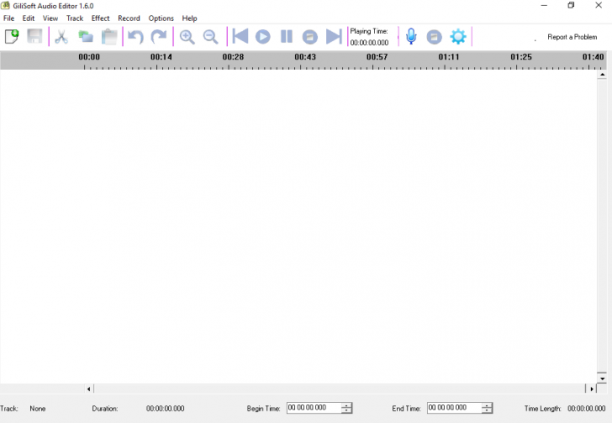Click the 00:00 mark on timeline ruler
Screen dimensions: 612x423
(x=89, y=57)
